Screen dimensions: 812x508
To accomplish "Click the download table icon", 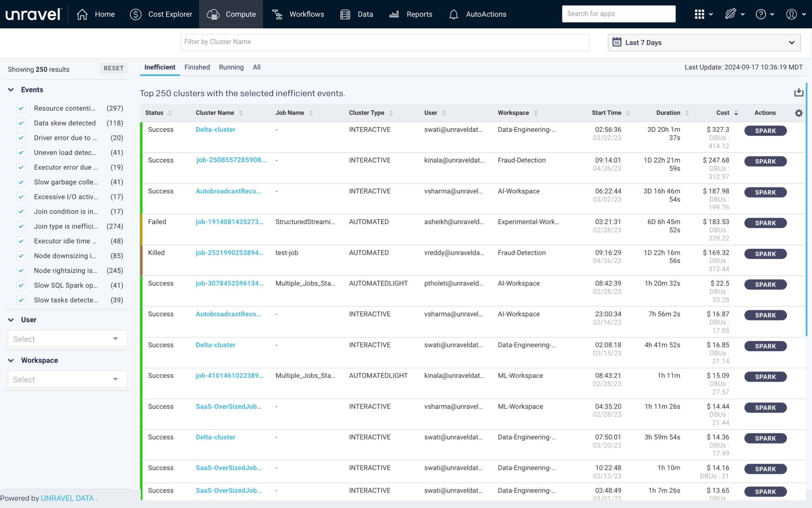I will (799, 93).
